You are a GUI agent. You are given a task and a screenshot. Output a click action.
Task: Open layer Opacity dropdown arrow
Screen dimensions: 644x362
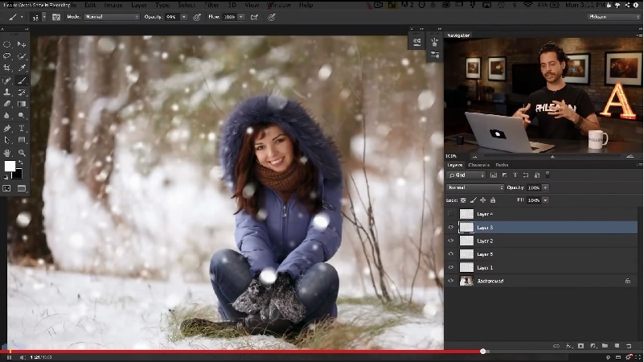pyautogui.click(x=545, y=187)
